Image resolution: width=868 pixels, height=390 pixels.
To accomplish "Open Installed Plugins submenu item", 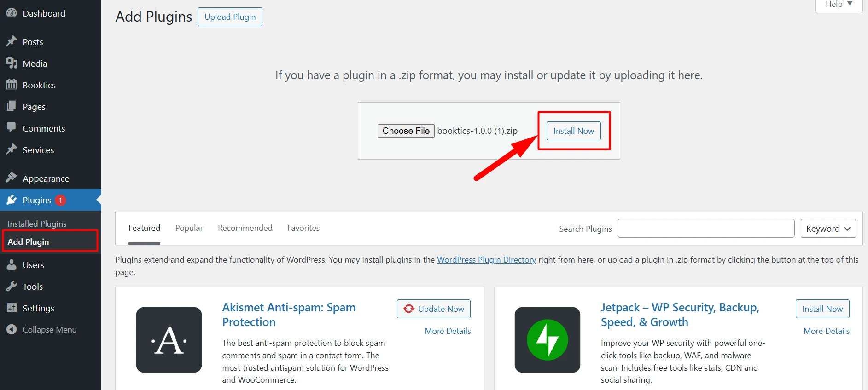I will (x=37, y=224).
